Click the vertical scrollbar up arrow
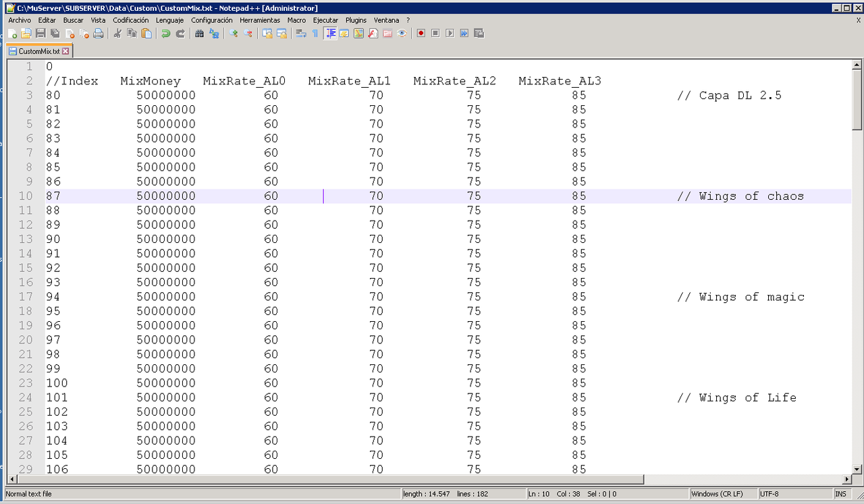The height and width of the screenshot is (504, 864). pos(857,65)
